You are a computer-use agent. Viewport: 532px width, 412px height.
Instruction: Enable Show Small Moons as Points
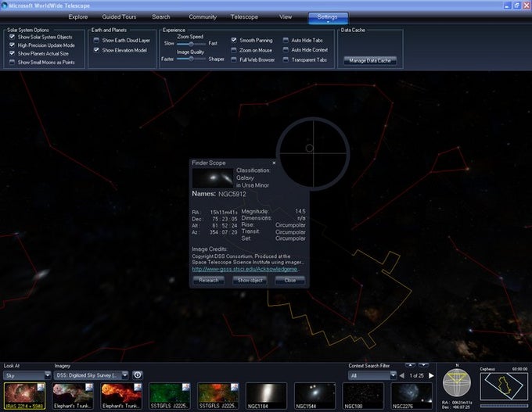point(13,62)
